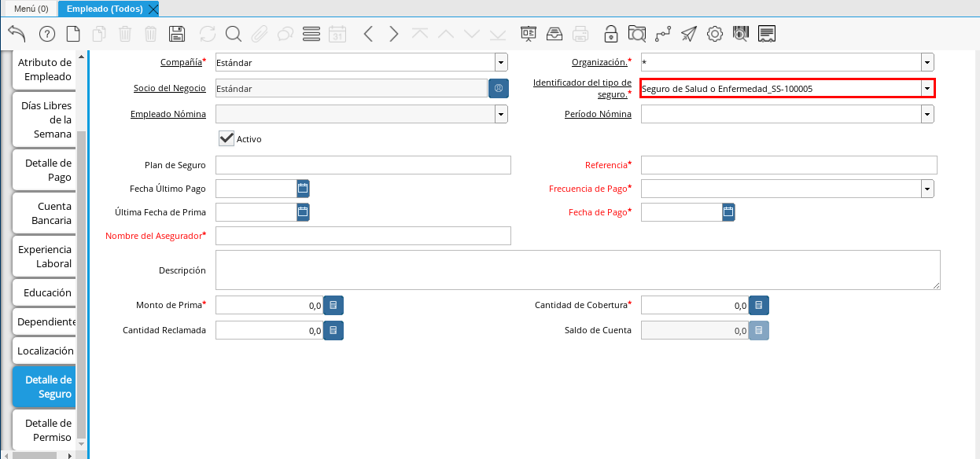Open calculator for Monto de Prima
Viewport: 980px width, 459px height.
coord(333,305)
